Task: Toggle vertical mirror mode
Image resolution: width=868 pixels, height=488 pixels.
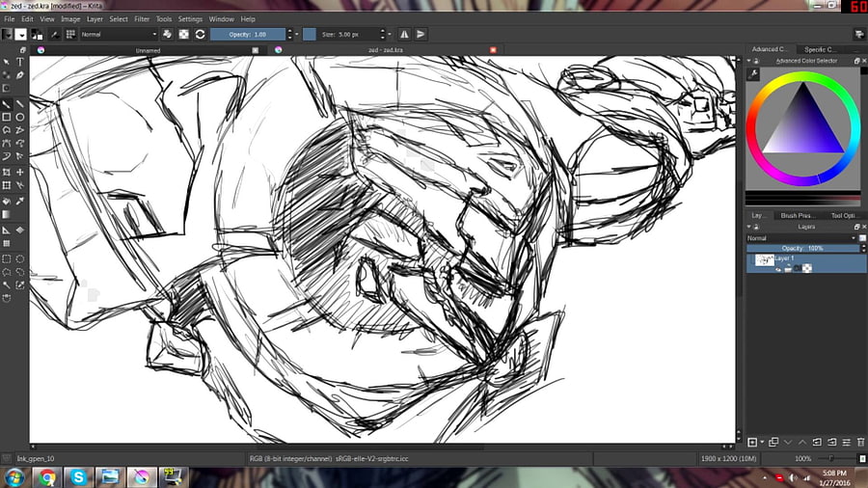Action: point(420,35)
